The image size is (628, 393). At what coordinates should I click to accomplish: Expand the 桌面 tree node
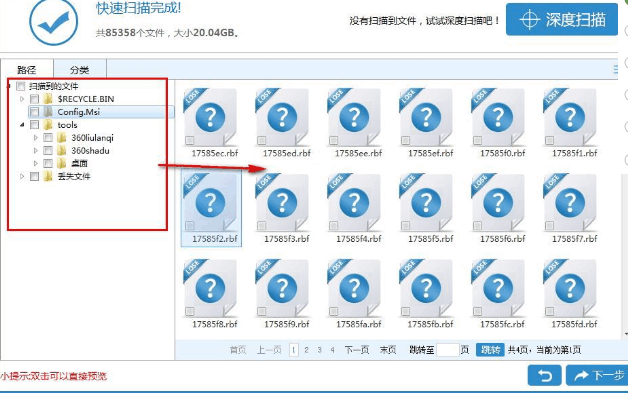pos(36,163)
